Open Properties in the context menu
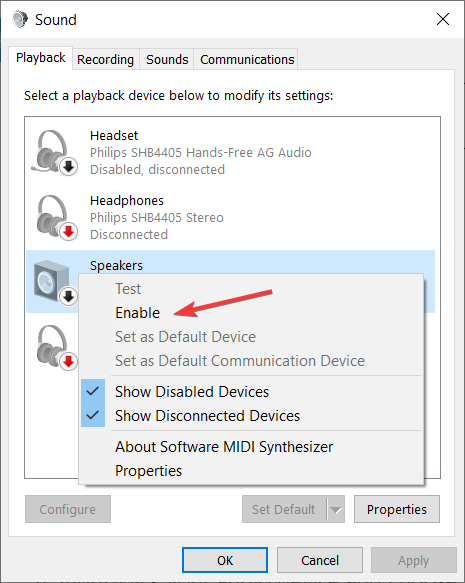This screenshot has width=465, height=583. (x=148, y=471)
